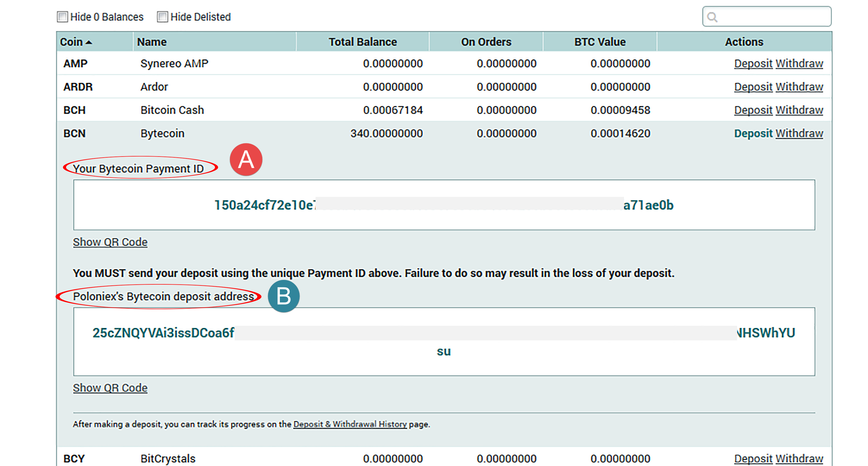Image resolution: width=868 pixels, height=466 pixels.
Task: Select the Bytecoin Payment ID box
Action: click(x=444, y=205)
